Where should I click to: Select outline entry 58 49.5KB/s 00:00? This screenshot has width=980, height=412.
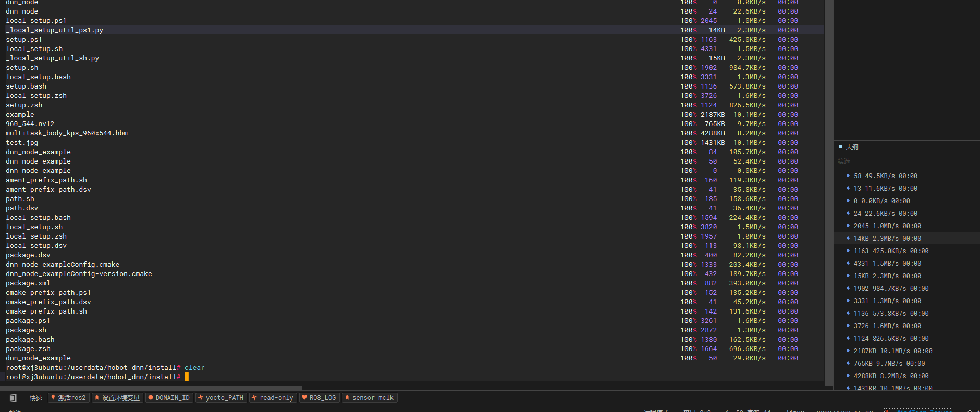pyautogui.click(x=885, y=176)
